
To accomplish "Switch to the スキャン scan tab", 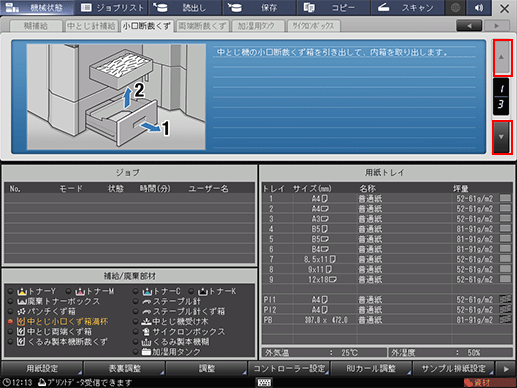I will (407, 8).
